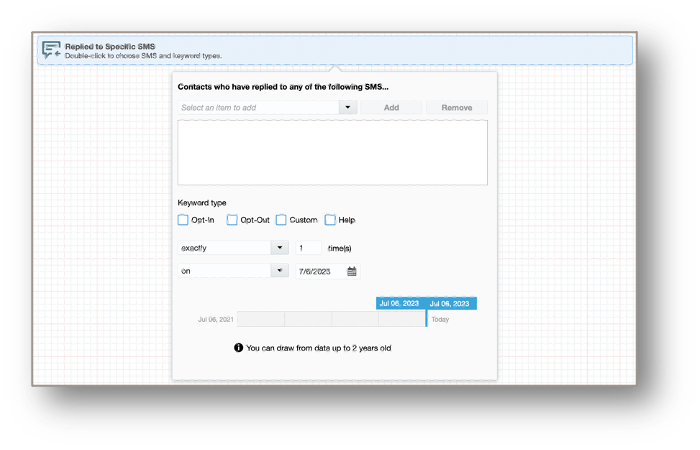The image size is (700, 450).
Task: Expand the 'Select an item to add' dropdown arrow
Action: tap(348, 108)
